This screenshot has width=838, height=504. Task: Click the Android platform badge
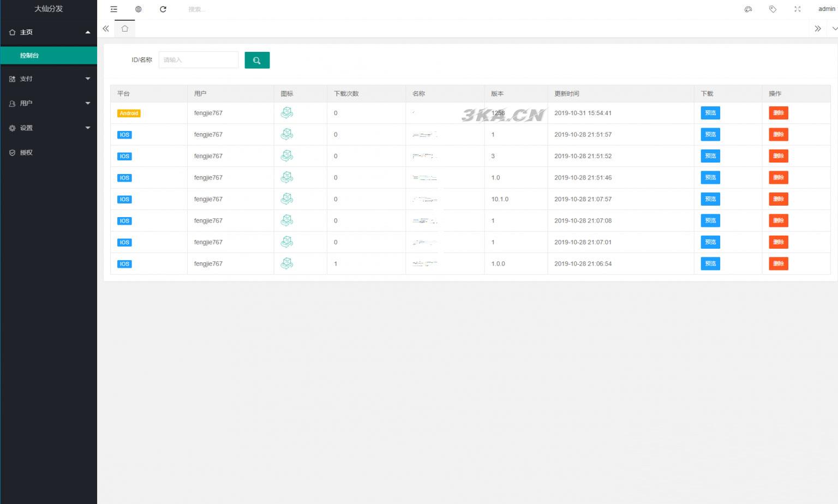129,113
